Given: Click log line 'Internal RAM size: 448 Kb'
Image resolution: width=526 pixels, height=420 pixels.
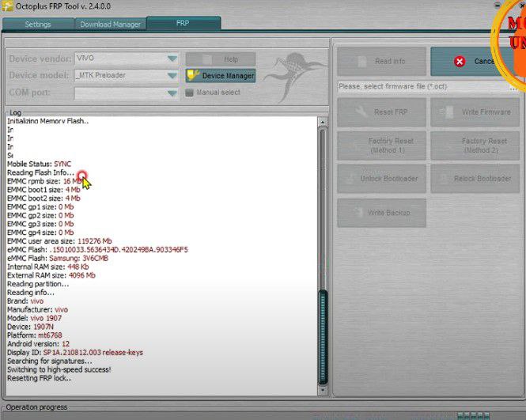Looking at the screenshot, I should [x=48, y=267].
